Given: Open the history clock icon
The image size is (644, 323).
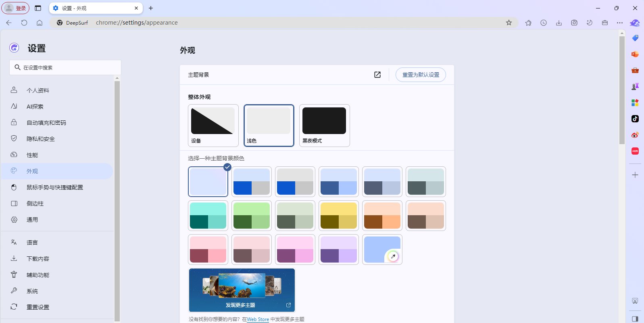Looking at the screenshot, I should pyautogui.click(x=544, y=23).
